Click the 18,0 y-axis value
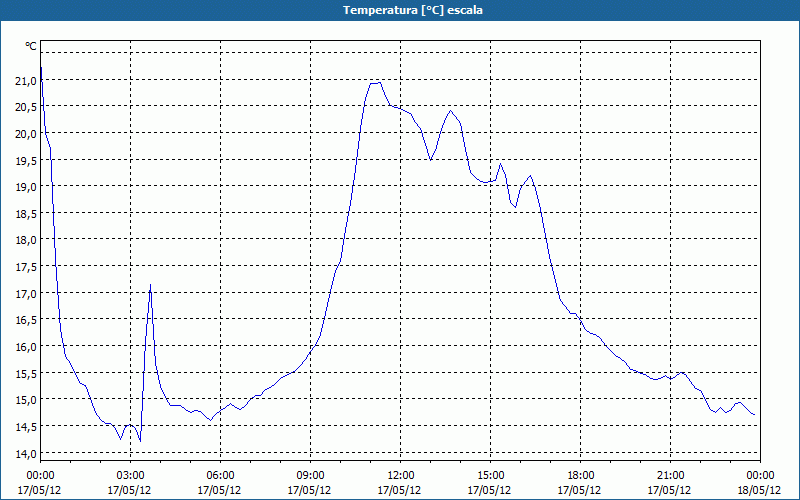The image size is (800, 500). (26, 240)
